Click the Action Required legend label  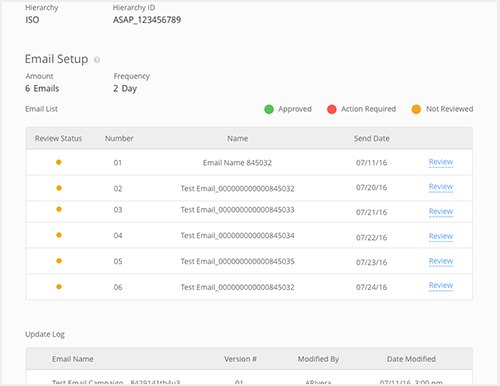(368, 109)
